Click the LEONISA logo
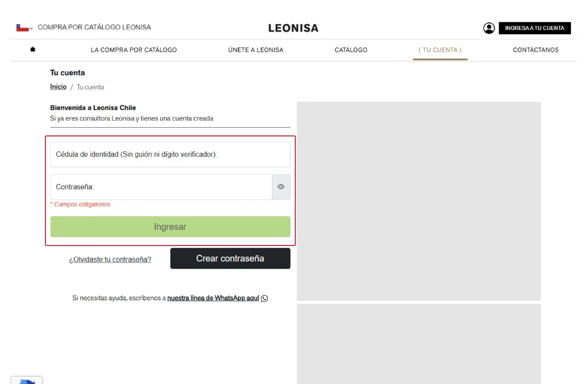The height and width of the screenshot is (384, 588). pyautogui.click(x=293, y=28)
